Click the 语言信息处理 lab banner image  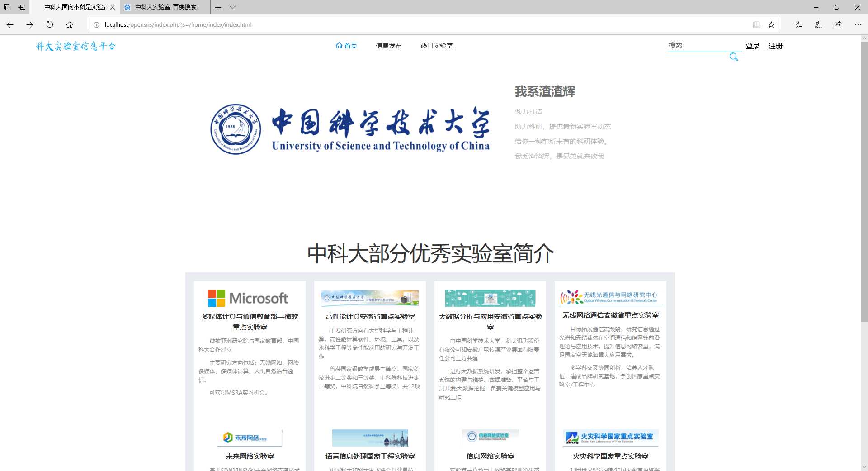[370, 438]
